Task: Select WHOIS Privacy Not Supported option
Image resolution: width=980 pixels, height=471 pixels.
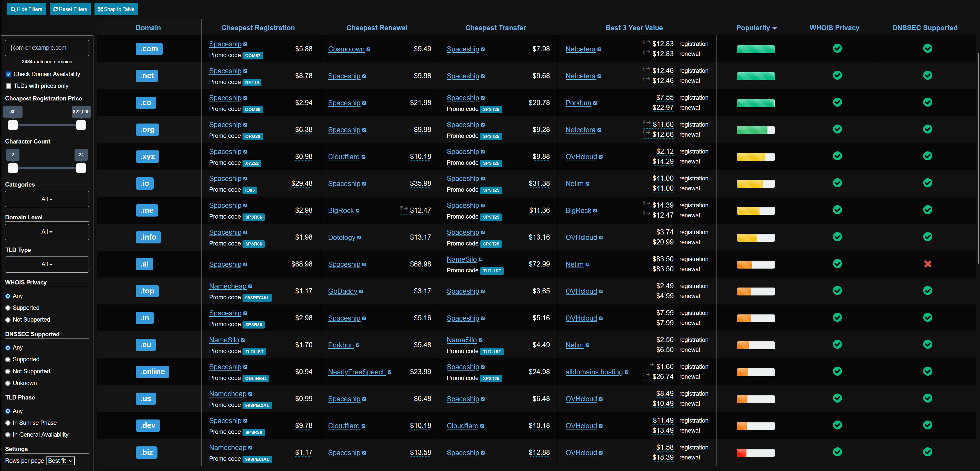Action: coord(8,320)
